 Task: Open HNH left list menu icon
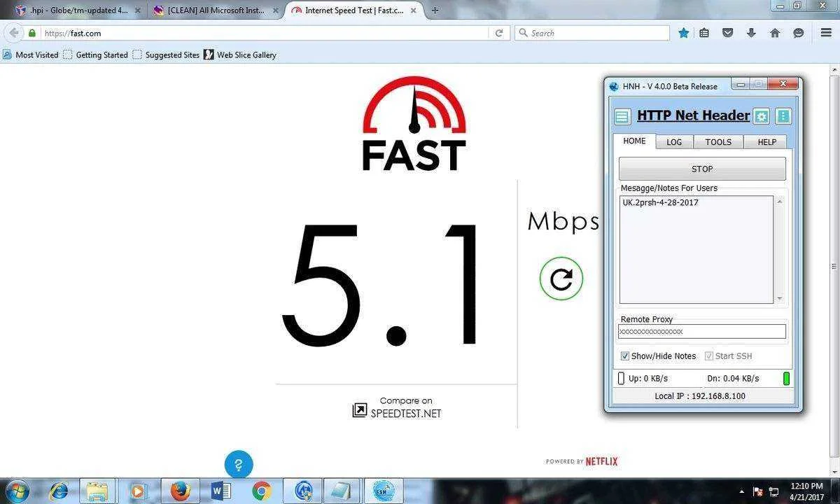622,117
